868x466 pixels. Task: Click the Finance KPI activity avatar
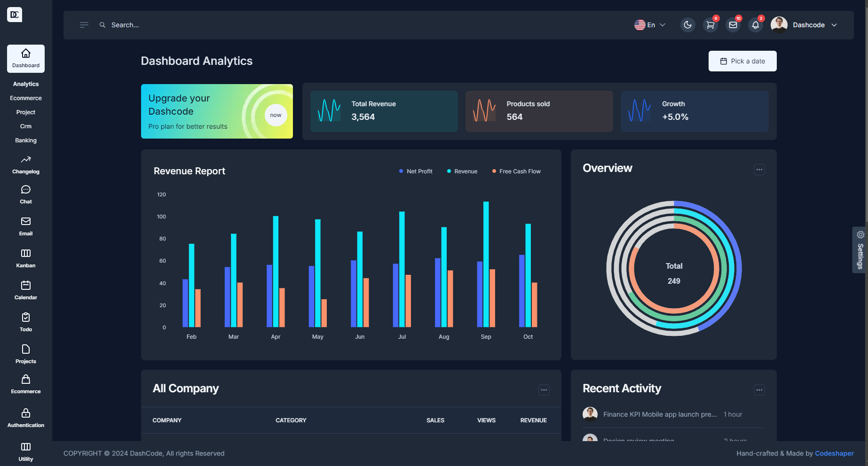[x=590, y=414]
